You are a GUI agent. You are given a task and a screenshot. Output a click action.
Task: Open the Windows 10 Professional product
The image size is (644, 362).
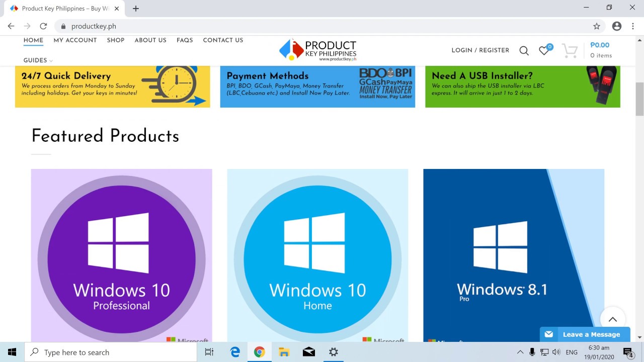tap(122, 255)
